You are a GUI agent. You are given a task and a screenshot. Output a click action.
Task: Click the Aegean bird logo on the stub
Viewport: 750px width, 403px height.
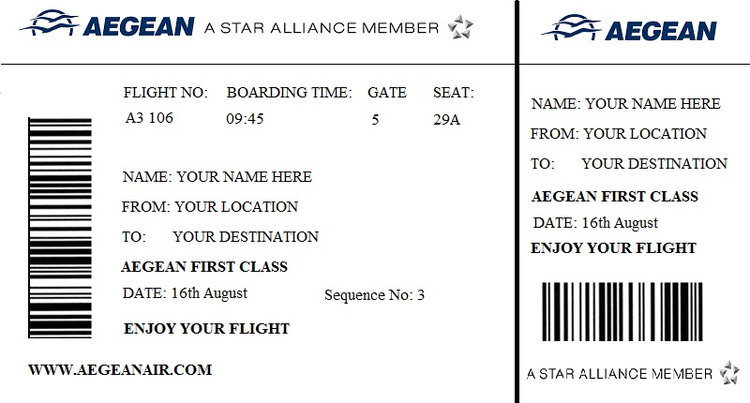pyautogui.click(x=571, y=27)
